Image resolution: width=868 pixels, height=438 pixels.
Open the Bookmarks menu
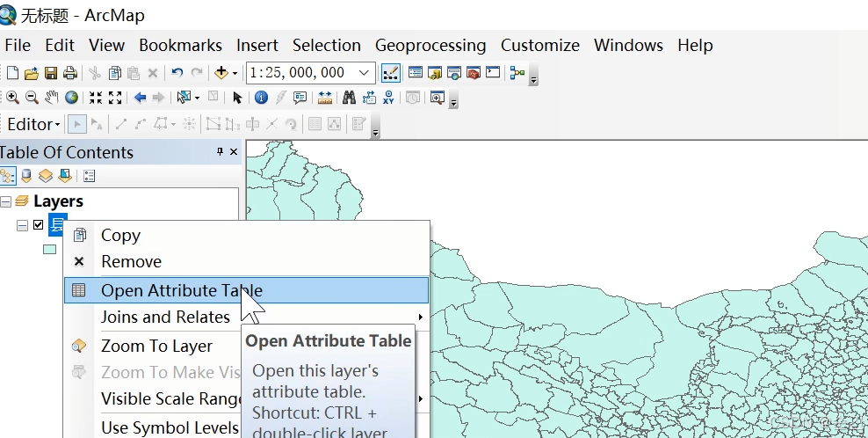pyautogui.click(x=180, y=45)
